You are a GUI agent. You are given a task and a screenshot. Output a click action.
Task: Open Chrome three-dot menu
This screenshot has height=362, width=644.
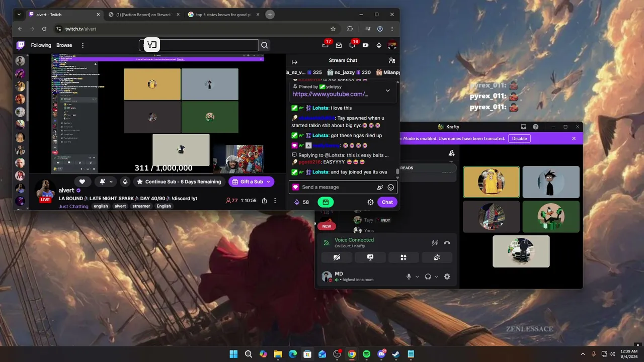(392, 29)
